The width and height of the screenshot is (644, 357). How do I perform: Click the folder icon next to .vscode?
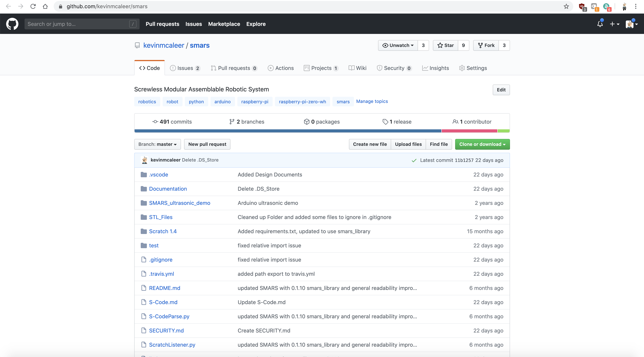144,174
